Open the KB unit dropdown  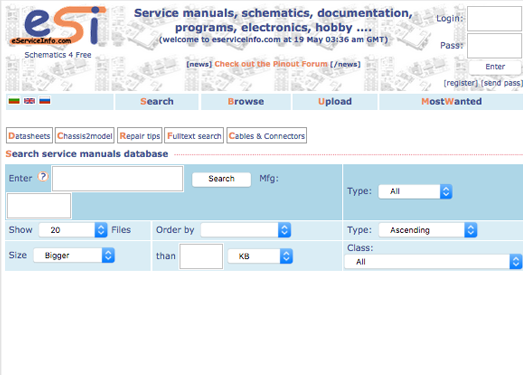pos(260,256)
